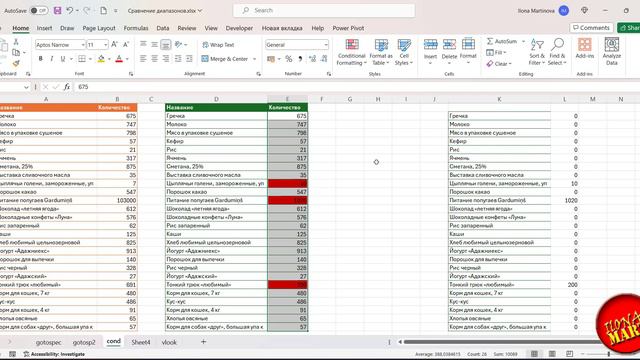
Task: Open the font name dropdown Aptos Narrow
Action: point(83,44)
